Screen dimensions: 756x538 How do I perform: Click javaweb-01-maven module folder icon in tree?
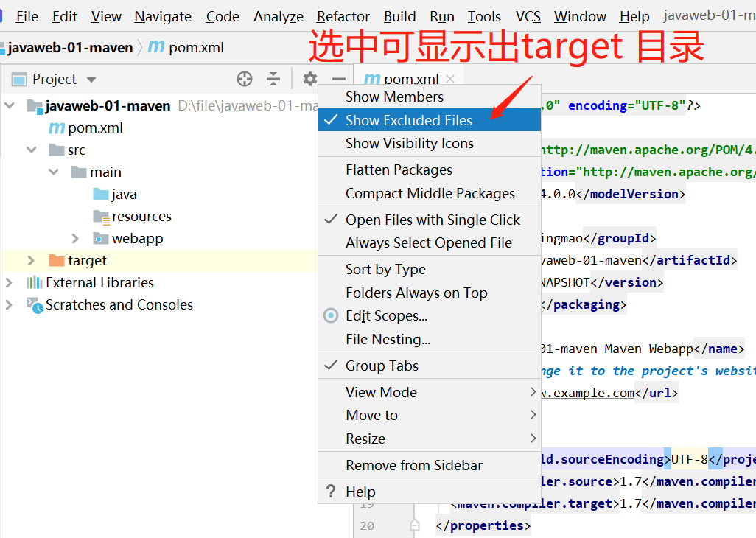coord(35,105)
